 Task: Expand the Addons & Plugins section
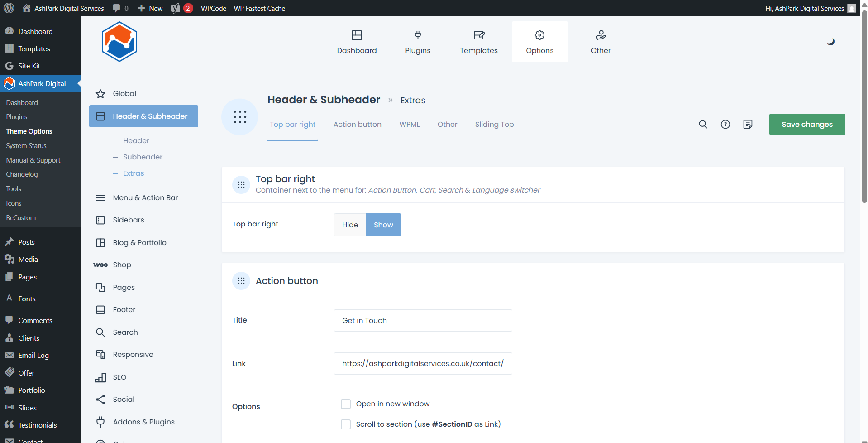[143, 422]
